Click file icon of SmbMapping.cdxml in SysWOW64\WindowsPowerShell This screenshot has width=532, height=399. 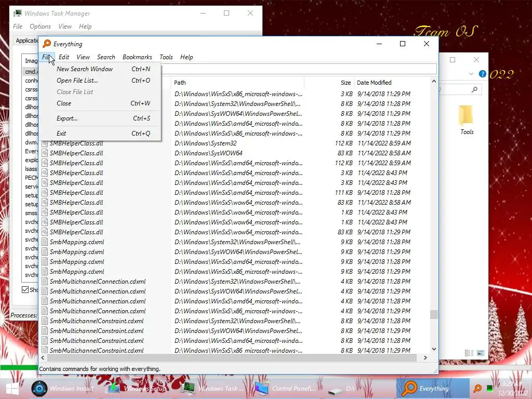pos(45,252)
